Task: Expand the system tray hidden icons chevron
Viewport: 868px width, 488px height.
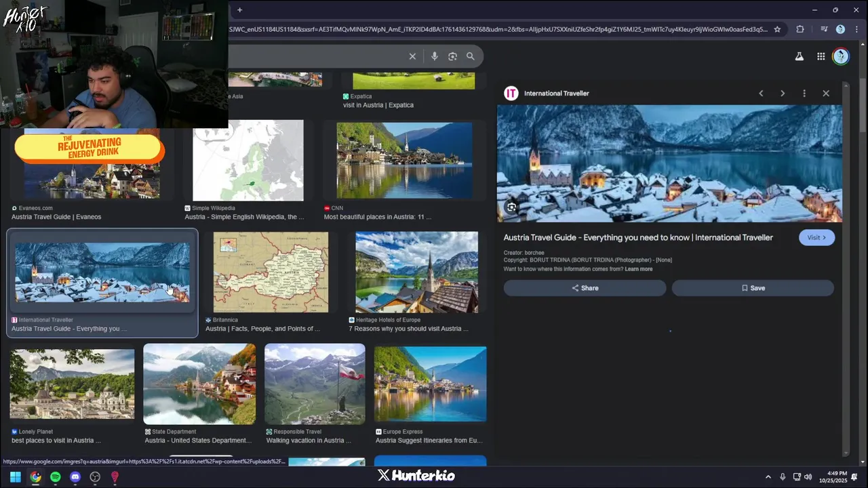Action: click(x=768, y=476)
